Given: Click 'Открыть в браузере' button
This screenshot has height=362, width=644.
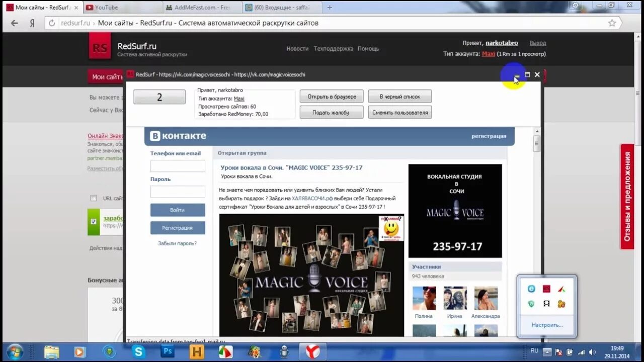Looking at the screenshot, I should tap(332, 97).
